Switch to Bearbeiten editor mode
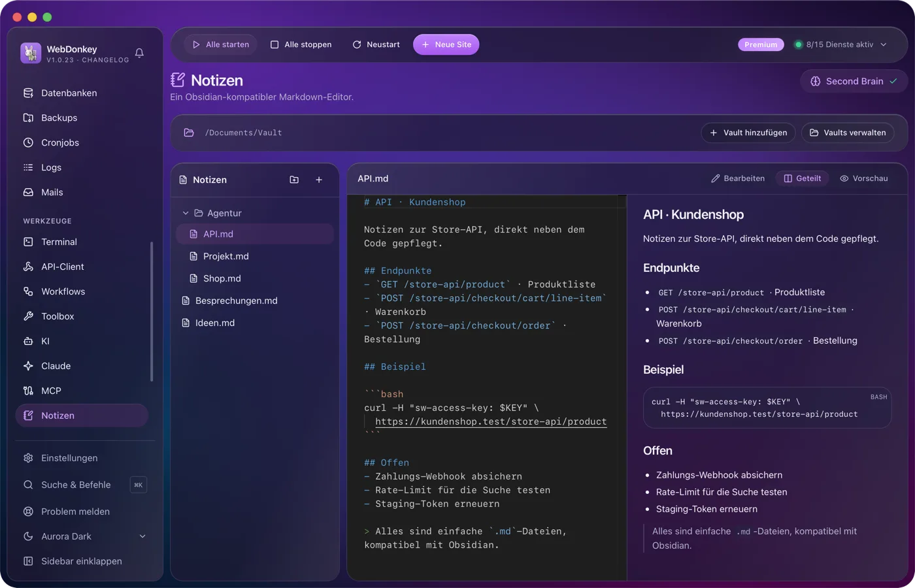The image size is (915, 588). [x=738, y=178]
